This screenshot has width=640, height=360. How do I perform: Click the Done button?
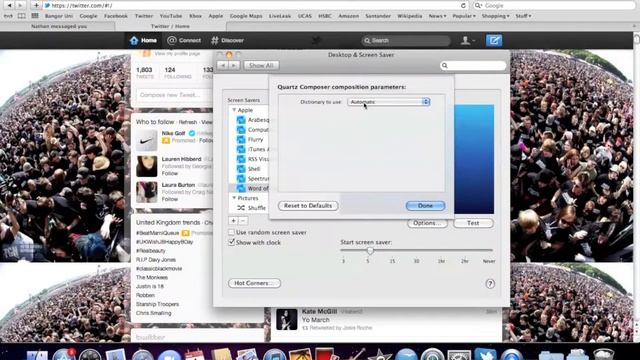[425, 206]
